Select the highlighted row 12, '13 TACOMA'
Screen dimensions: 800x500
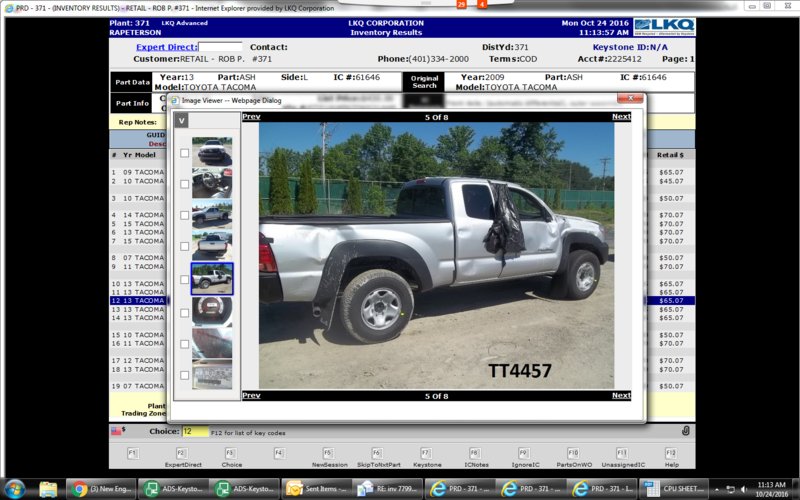(x=138, y=301)
